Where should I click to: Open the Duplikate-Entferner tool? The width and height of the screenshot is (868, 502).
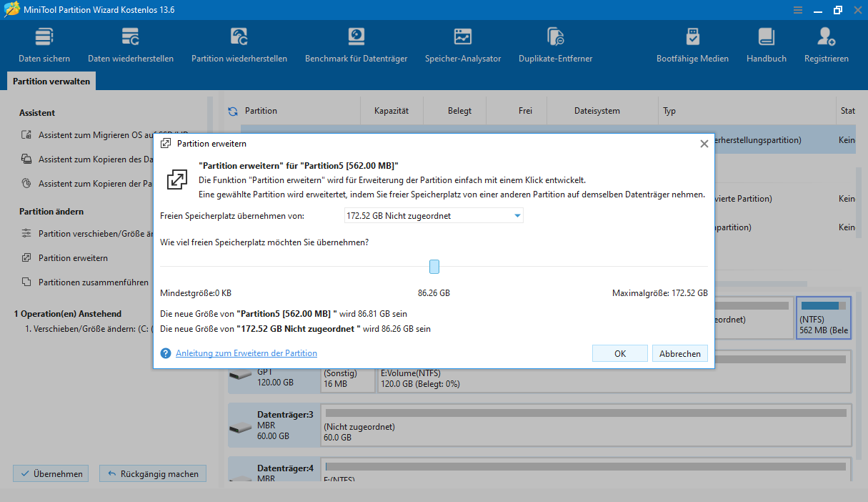click(555, 46)
